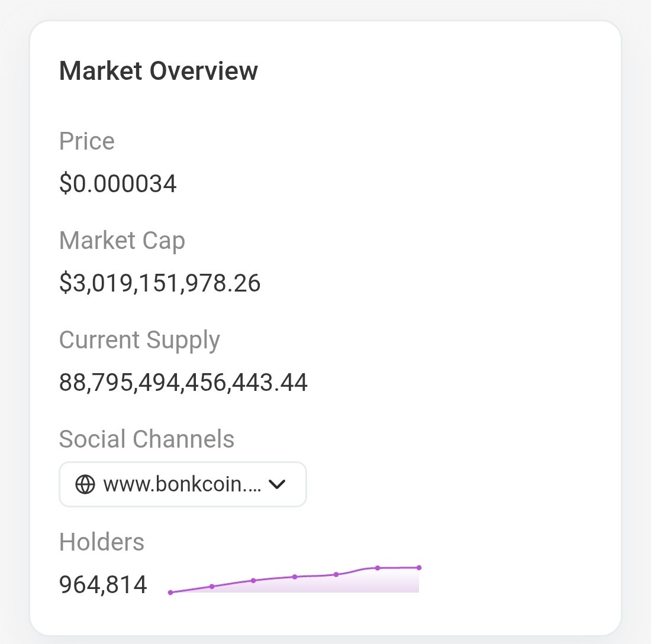
Task: Click the last point on Holders chart
Action: [x=419, y=568]
